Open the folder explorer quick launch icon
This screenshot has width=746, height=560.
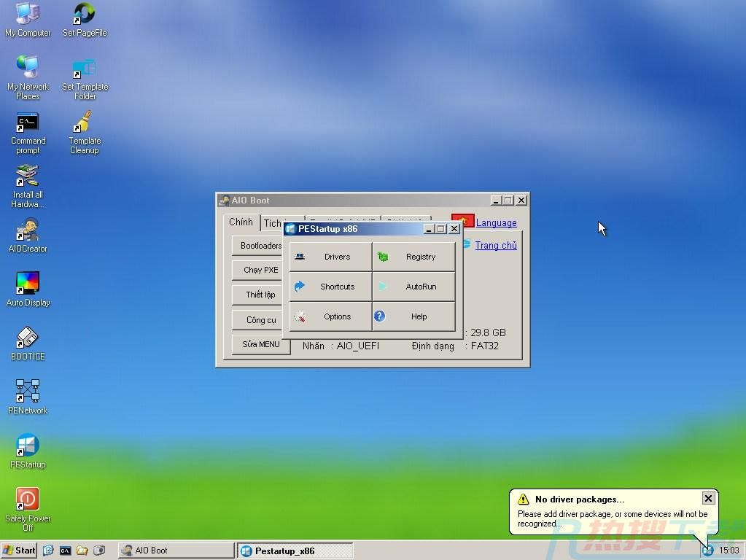click(x=82, y=551)
